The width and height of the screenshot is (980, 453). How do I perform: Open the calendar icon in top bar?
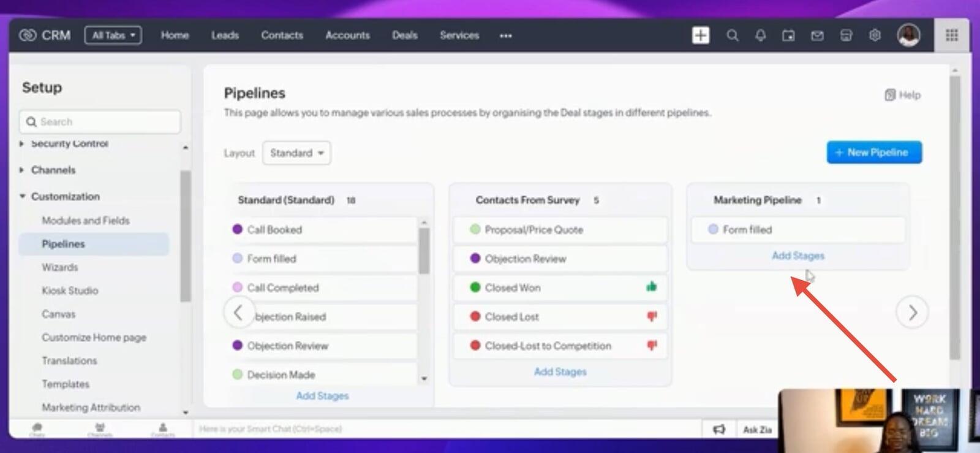click(x=788, y=36)
